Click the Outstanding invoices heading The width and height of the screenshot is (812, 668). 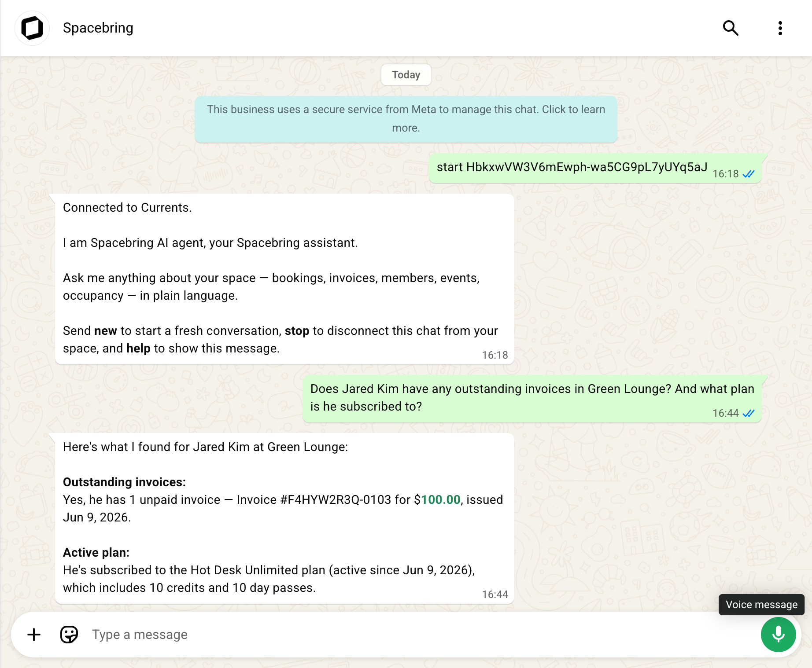click(x=124, y=482)
